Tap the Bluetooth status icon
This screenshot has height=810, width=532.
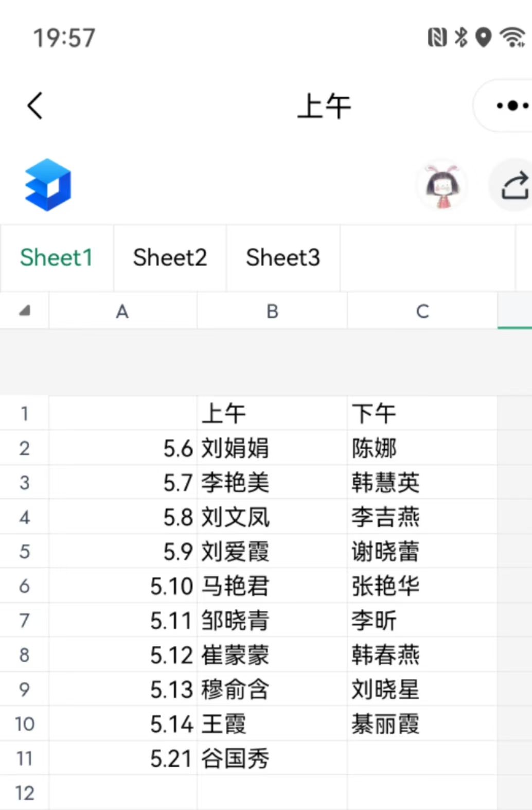tap(461, 37)
